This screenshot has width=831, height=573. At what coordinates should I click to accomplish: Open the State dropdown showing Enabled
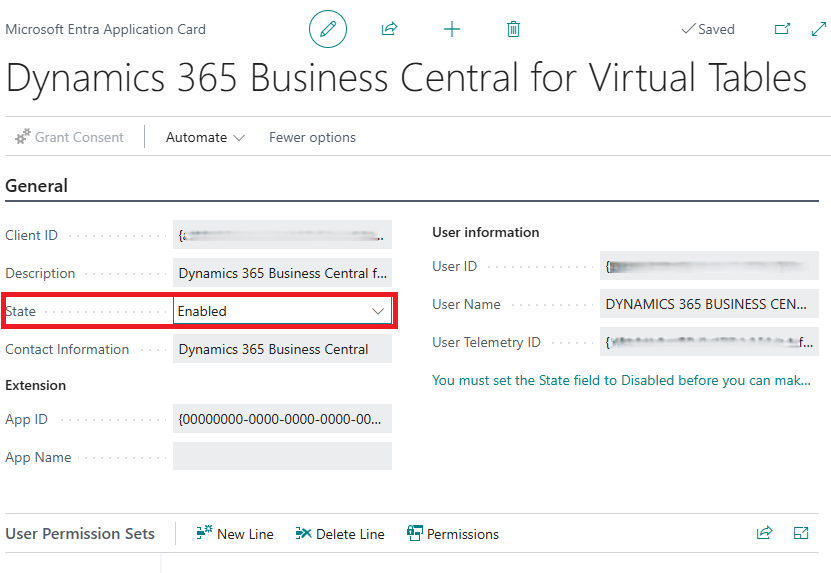(x=282, y=311)
